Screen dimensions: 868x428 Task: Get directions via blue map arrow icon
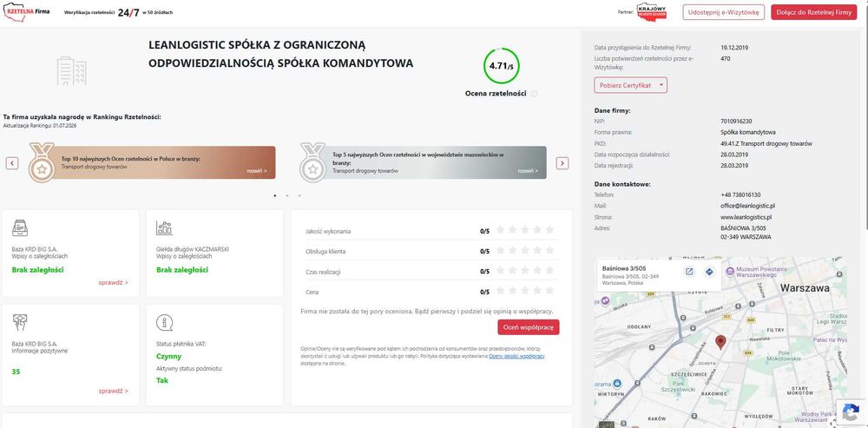coord(709,272)
